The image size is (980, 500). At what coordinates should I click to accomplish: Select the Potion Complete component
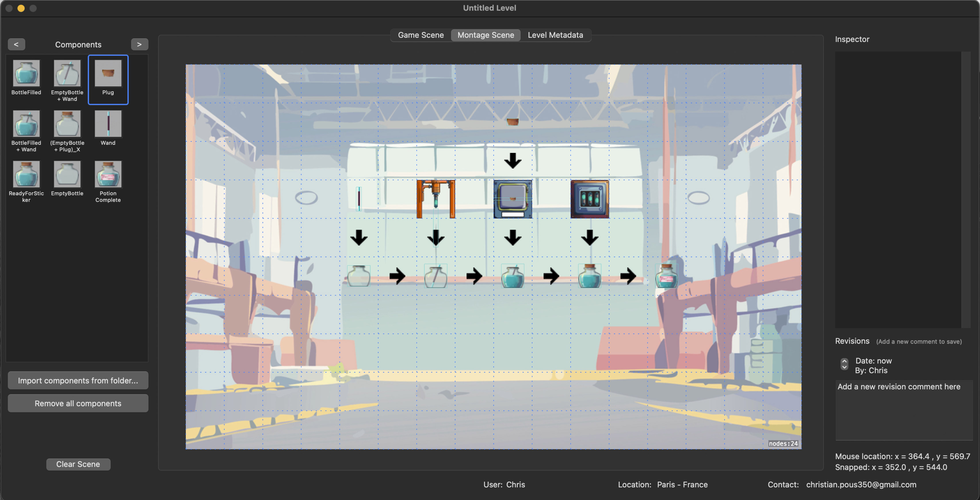click(x=108, y=174)
